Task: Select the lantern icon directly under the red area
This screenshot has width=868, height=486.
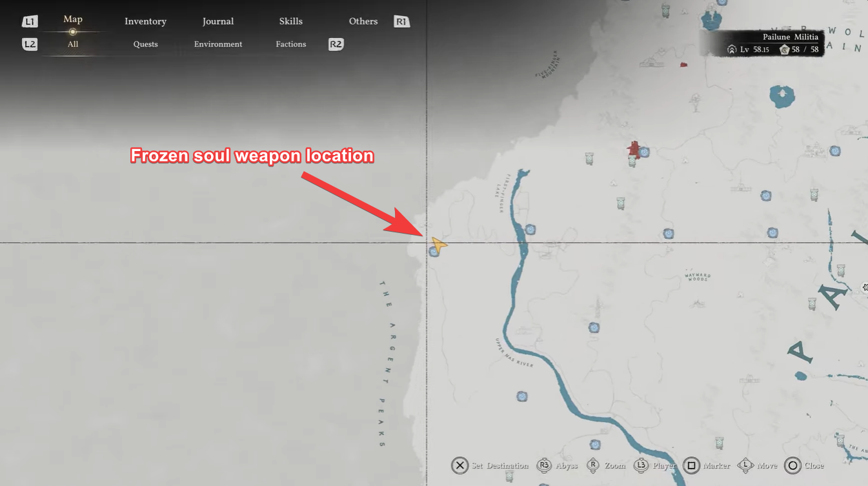Action: 632,161
